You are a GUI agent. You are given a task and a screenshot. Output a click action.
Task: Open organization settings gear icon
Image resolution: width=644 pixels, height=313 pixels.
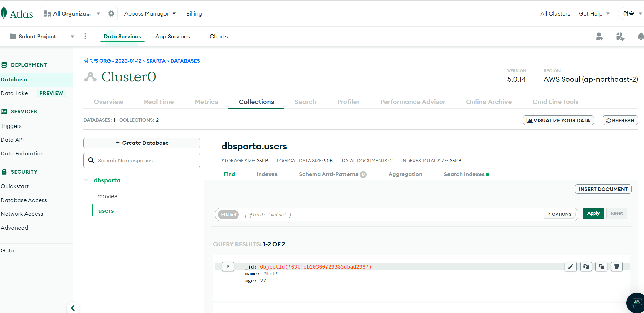(111, 13)
